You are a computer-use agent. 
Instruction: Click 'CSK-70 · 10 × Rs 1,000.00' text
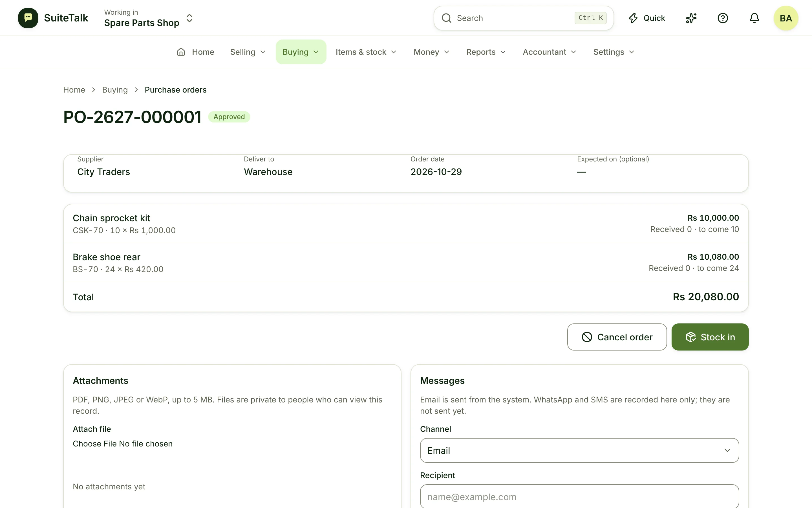[x=124, y=231]
